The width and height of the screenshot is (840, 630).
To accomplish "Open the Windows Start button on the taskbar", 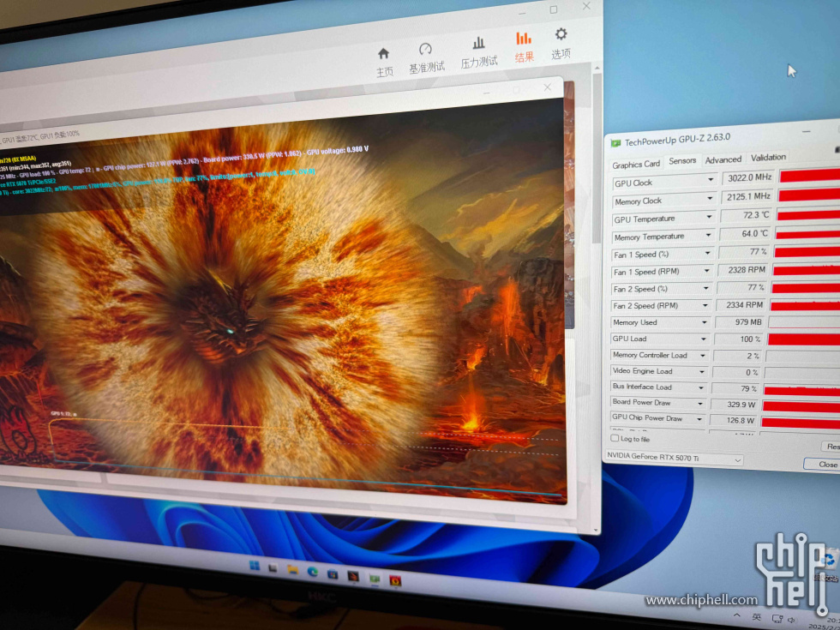I will pyautogui.click(x=255, y=566).
